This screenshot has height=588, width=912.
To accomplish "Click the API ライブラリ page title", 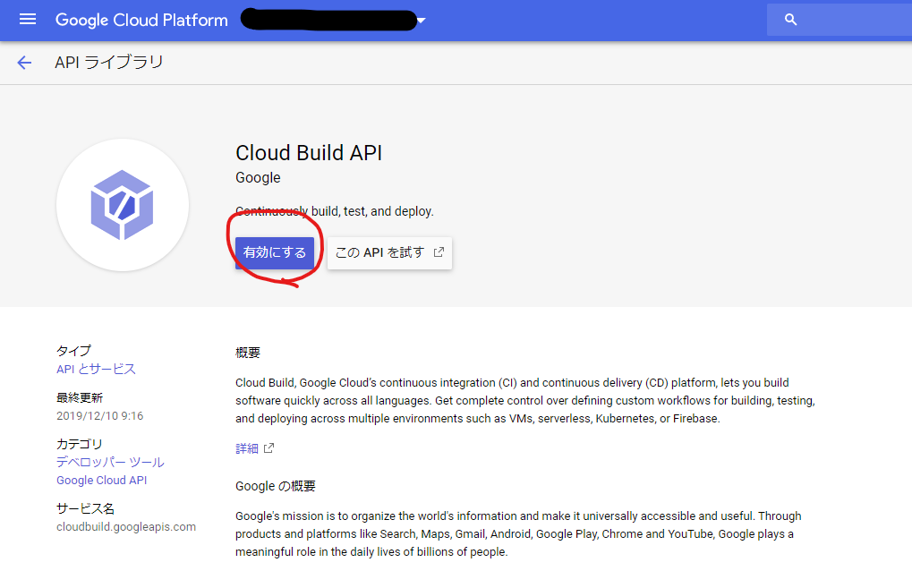I will tap(109, 63).
